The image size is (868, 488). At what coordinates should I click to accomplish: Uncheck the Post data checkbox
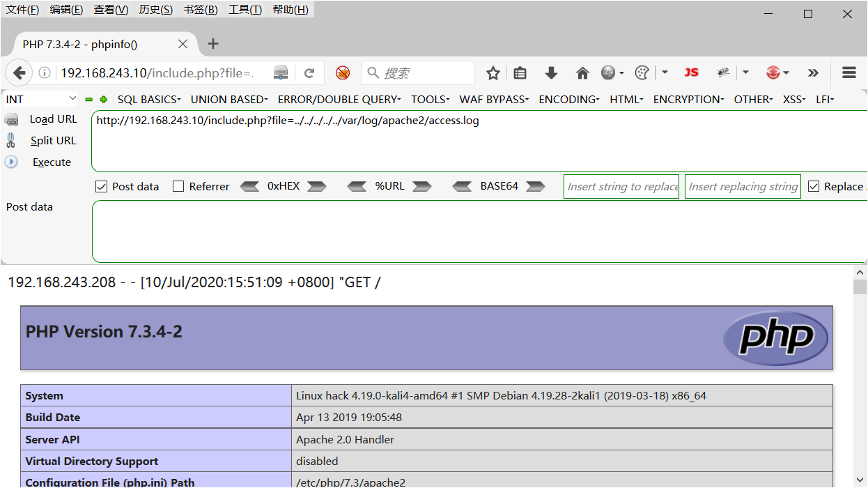101,186
